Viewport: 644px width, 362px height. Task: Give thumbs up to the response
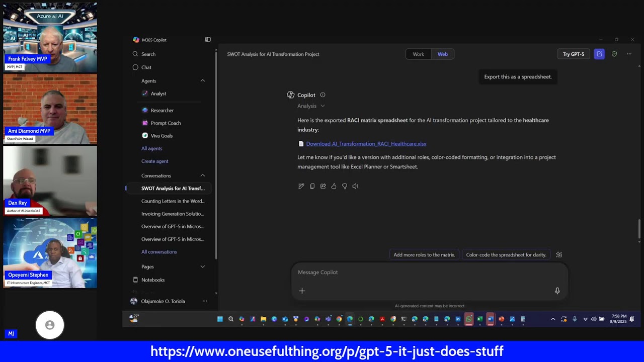tap(334, 186)
